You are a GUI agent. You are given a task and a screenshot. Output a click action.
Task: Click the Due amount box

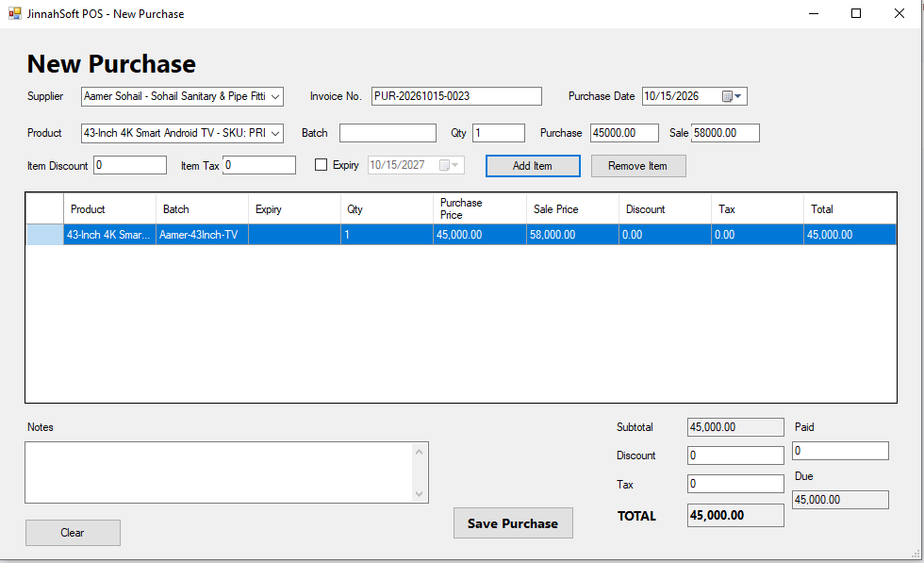840,499
